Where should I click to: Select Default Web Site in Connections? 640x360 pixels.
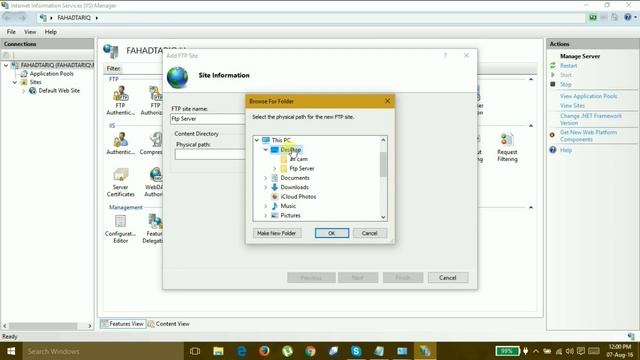(x=59, y=91)
